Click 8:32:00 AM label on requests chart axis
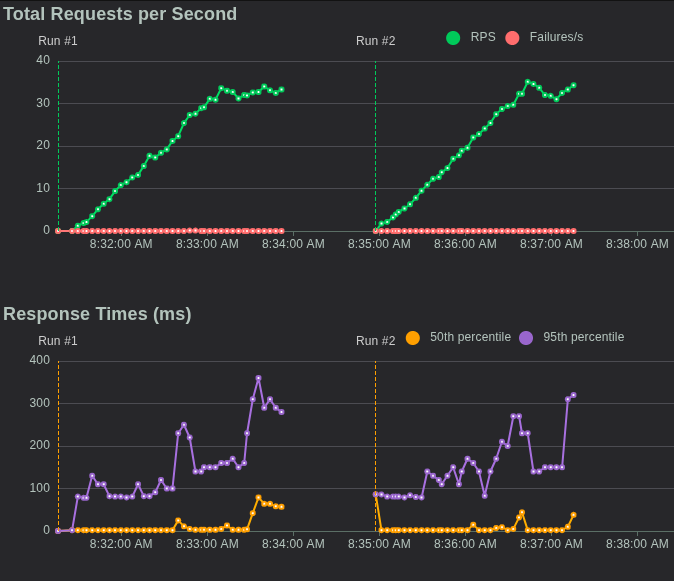 [x=121, y=243]
